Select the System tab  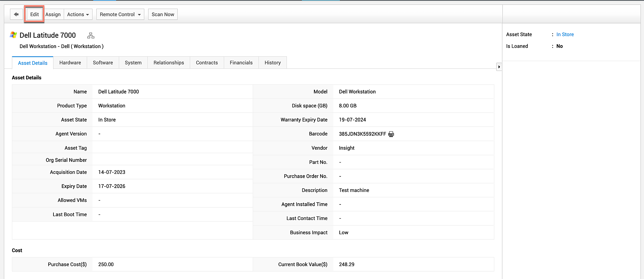(133, 63)
